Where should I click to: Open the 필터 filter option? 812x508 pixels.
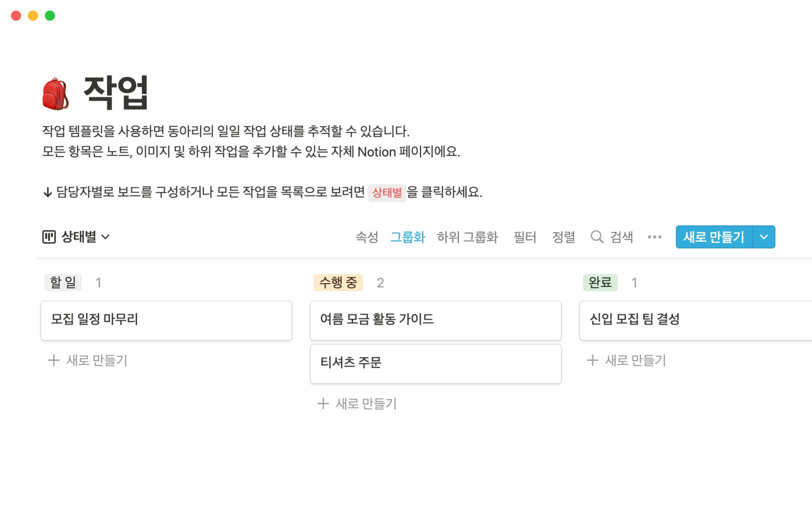click(524, 237)
